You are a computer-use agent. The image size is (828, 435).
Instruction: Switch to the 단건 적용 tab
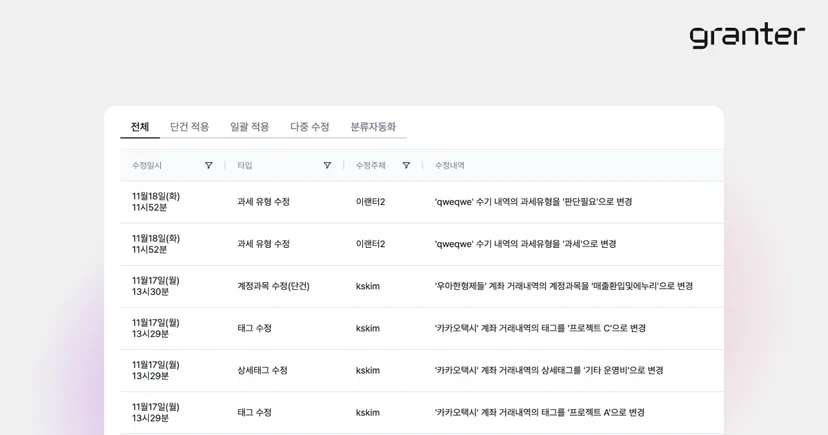(190, 127)
